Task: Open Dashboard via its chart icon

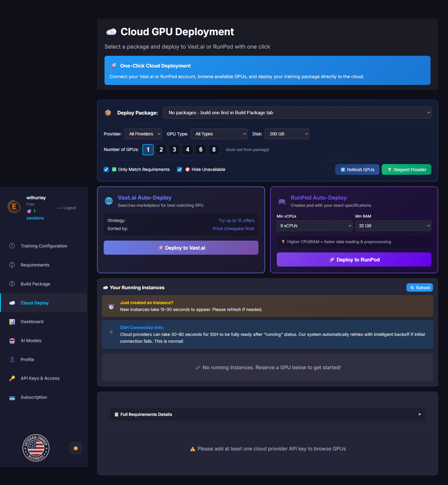Action: (x=12, y=322)
